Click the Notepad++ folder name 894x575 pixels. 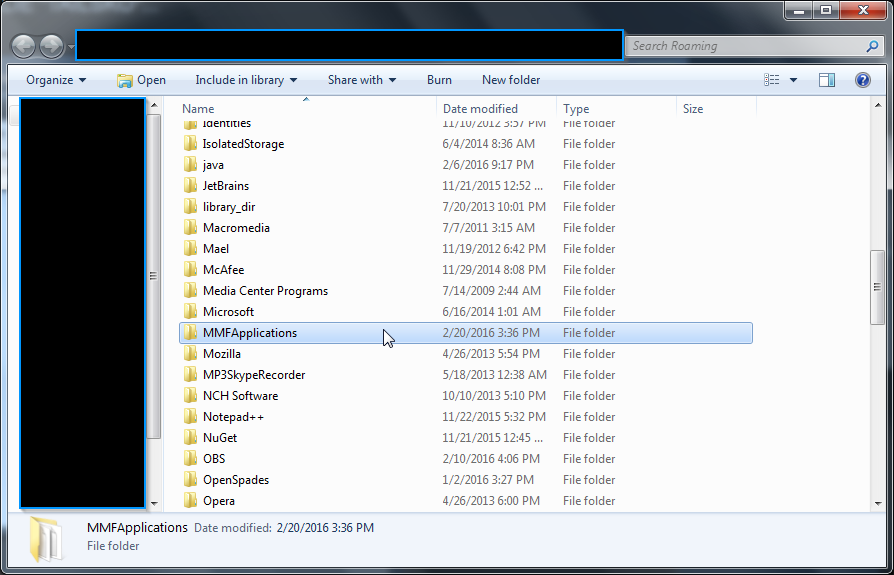coord(233,417)
